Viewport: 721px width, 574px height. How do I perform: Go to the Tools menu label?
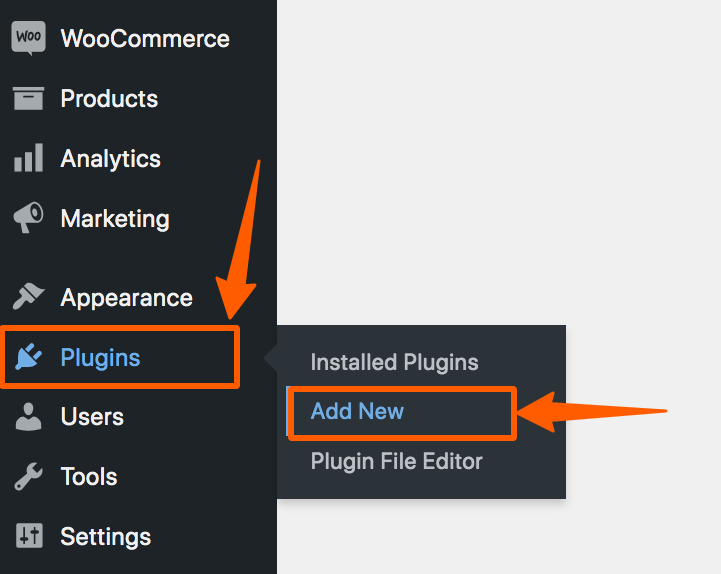(x=89, y=476)
